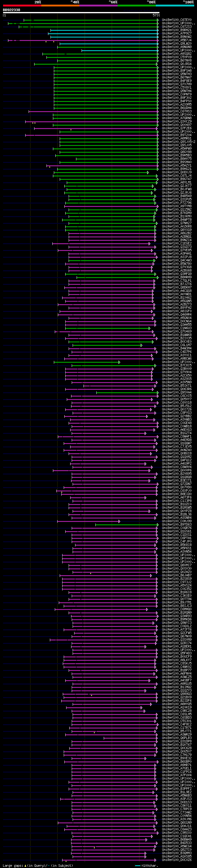Open hit UniRef100_B9RH21
The height and width of the screenshot is (868, 197).
[x=177, y=30]
